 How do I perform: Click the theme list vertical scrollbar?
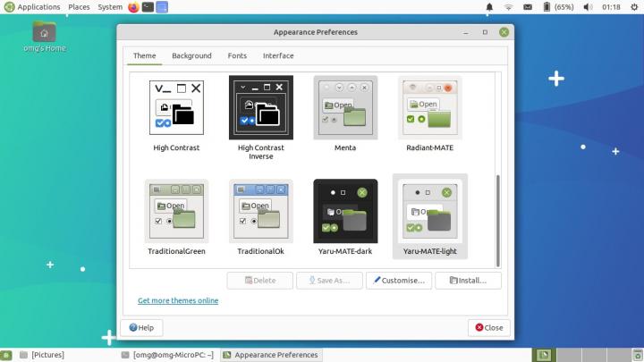click(x=497, y=215)
